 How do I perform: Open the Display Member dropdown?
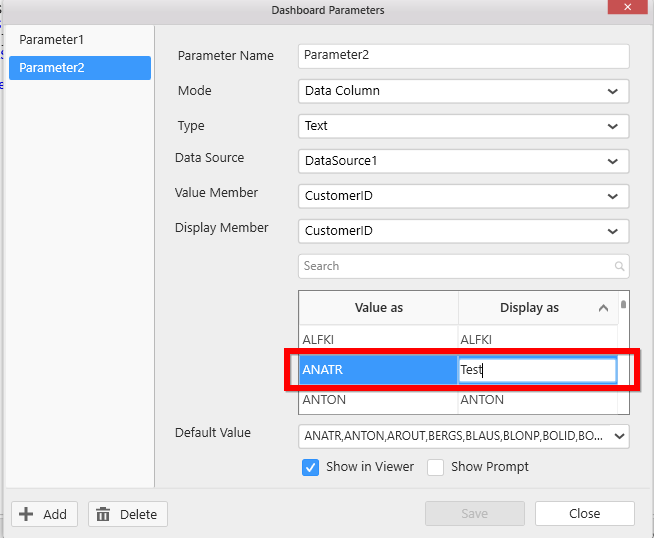click(x=612, y=231)
